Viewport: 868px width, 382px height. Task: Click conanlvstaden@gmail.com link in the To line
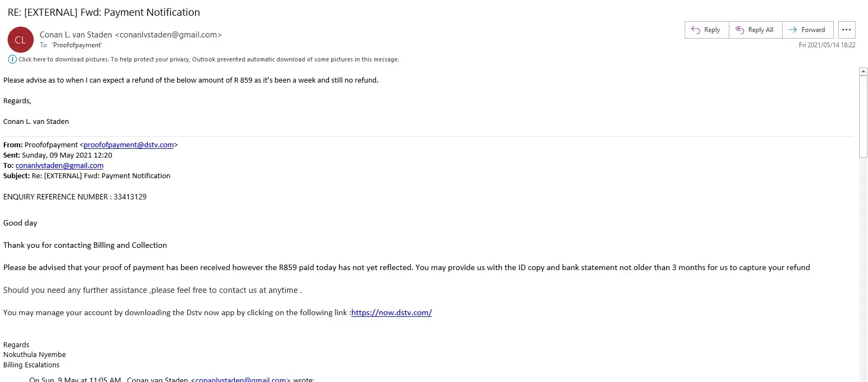point(59,166)
